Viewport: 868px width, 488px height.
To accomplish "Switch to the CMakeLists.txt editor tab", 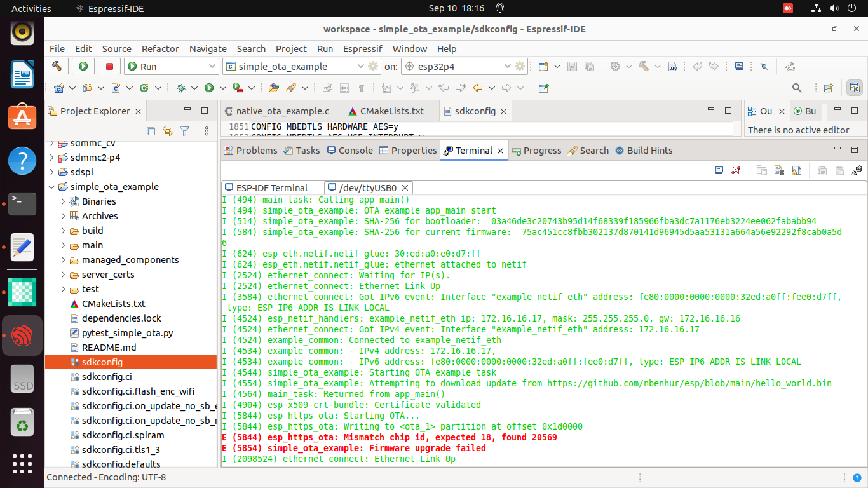I will pyautogui.click(x=386, y=111).
